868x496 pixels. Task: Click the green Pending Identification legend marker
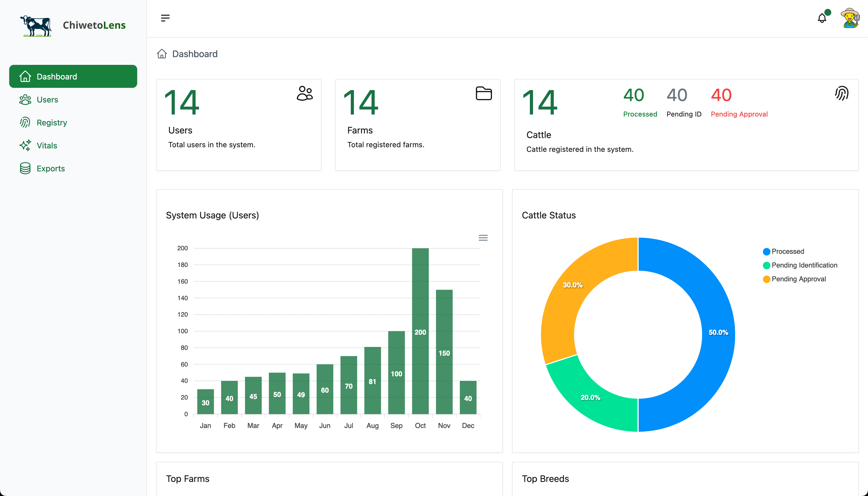pyautogui.click(x=766, y=266)
